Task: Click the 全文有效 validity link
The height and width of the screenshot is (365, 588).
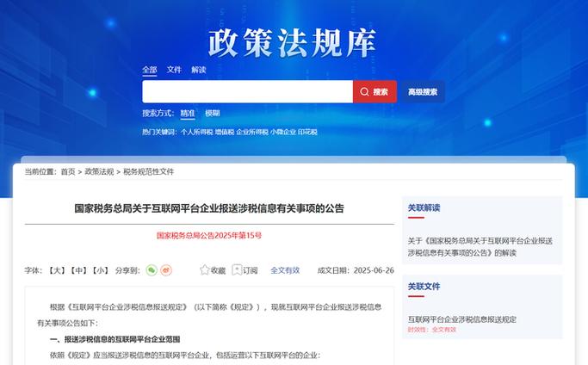Action: pos(285,270)
